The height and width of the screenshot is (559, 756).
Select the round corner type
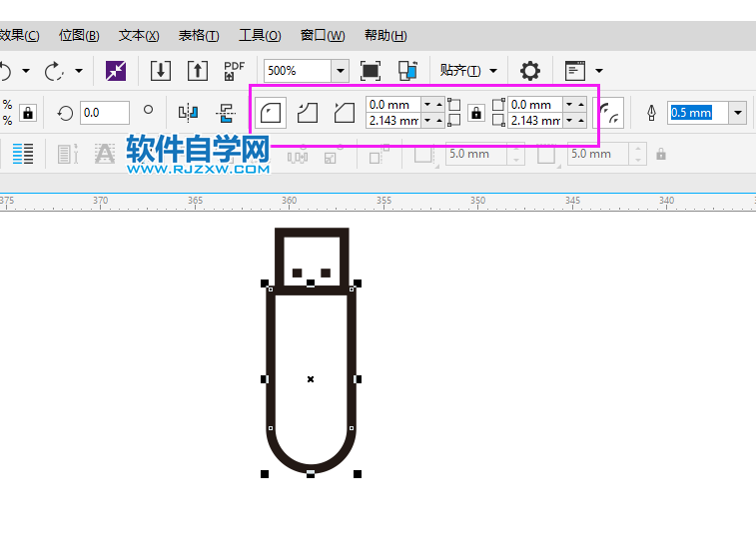click(271, 113)
